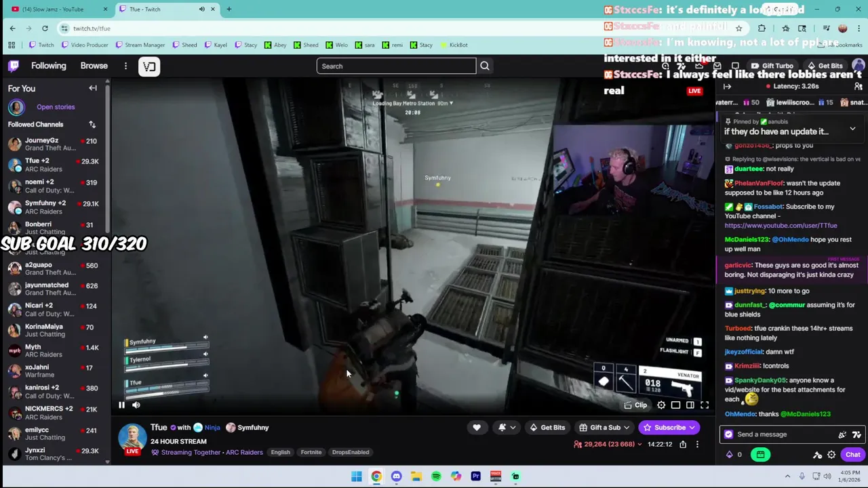Open the three-dot More menu beside Browse
The width and height of the screenshot is (868, 488).
pyautogui.click(x=125, y=66)
